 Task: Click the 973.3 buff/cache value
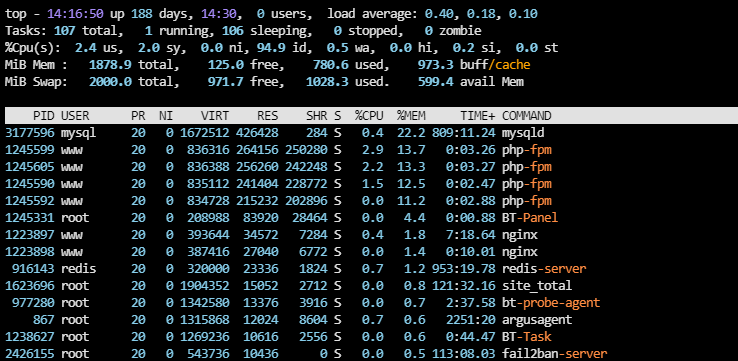(436, 65)
